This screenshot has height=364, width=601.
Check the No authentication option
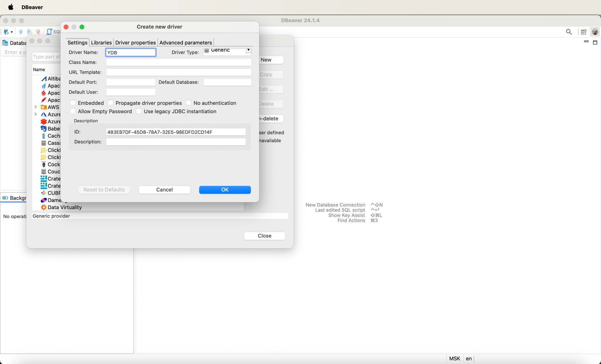coord(189,103)
